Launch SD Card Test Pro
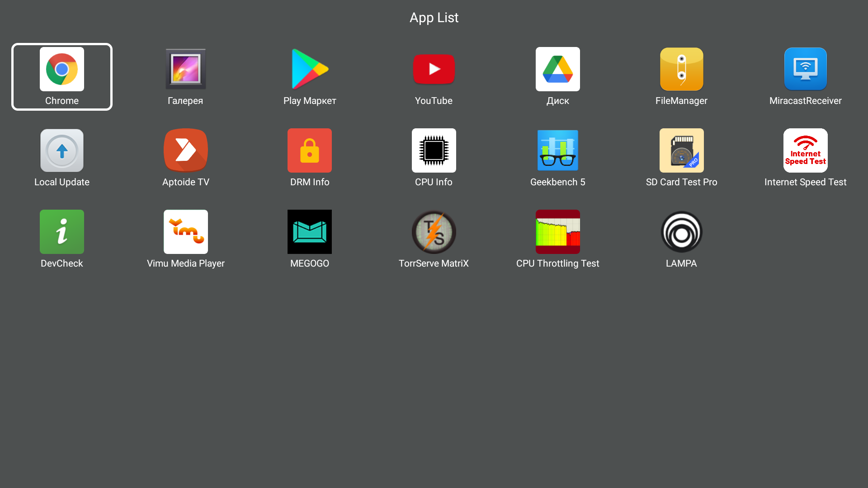Viewport: 868px width, 488px height. [681, 151]
